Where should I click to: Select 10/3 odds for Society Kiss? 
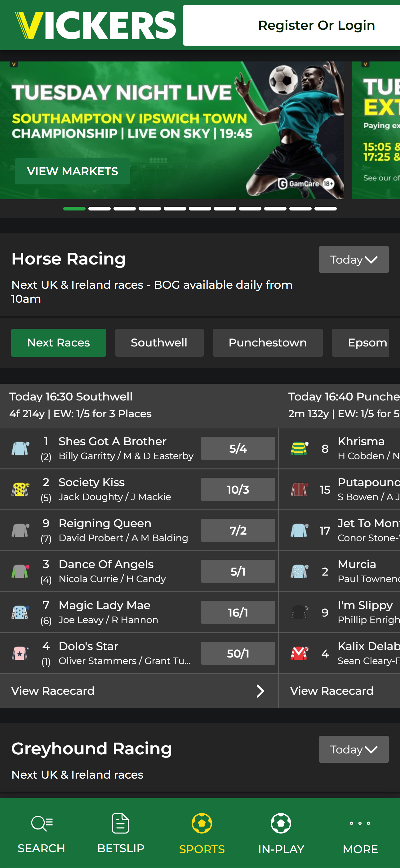238,489
